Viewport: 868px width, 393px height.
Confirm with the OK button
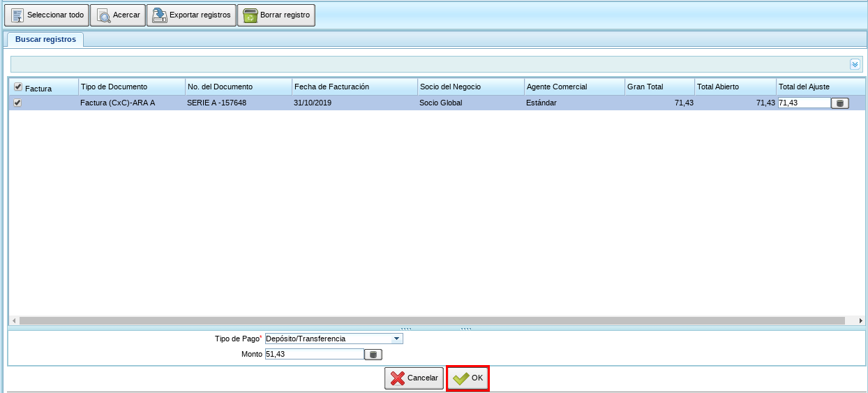(x=467, y=378)
